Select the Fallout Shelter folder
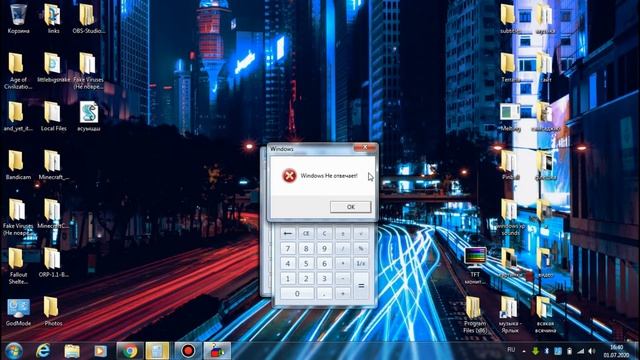Screen dimensions: 640x360 pos(18,266)
